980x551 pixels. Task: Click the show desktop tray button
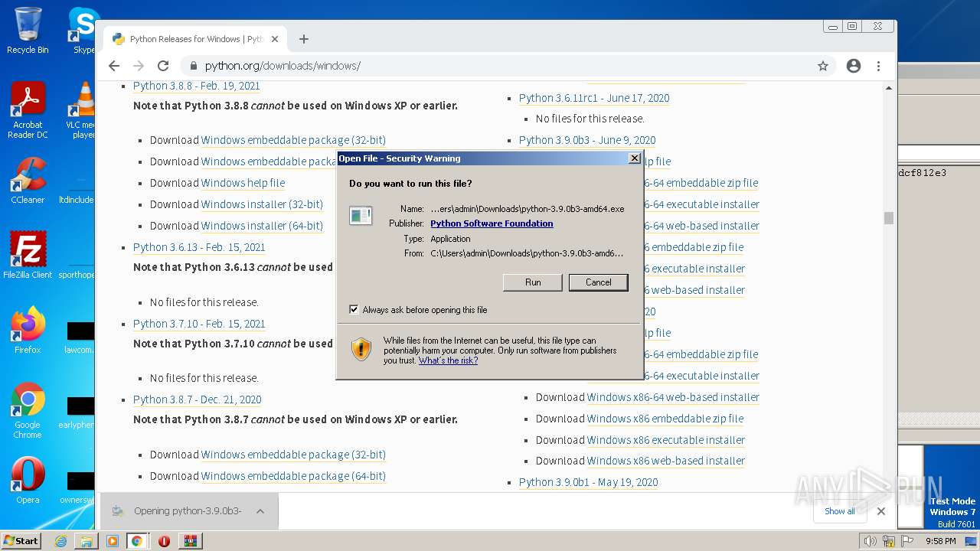click(x=971, y=541)
